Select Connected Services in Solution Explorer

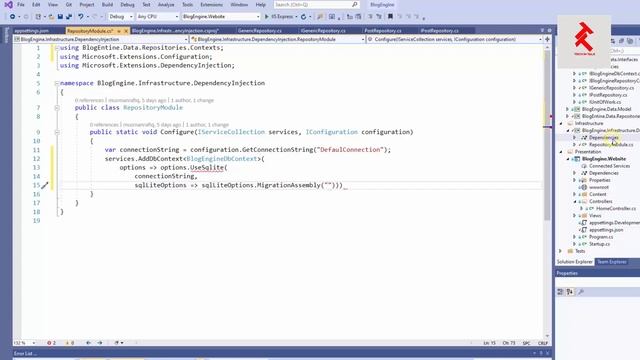coord(609,166)
